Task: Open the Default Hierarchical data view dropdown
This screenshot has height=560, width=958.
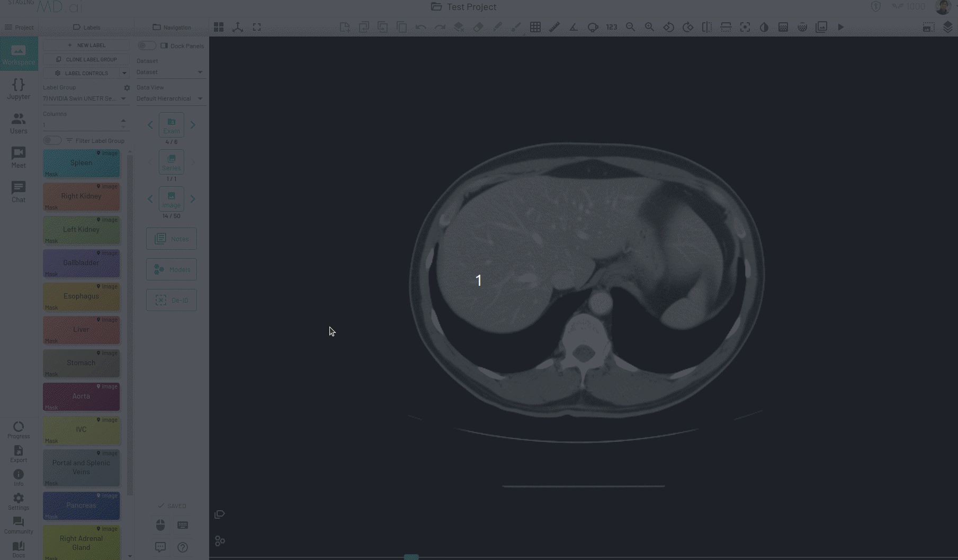Action: [171, 98]
